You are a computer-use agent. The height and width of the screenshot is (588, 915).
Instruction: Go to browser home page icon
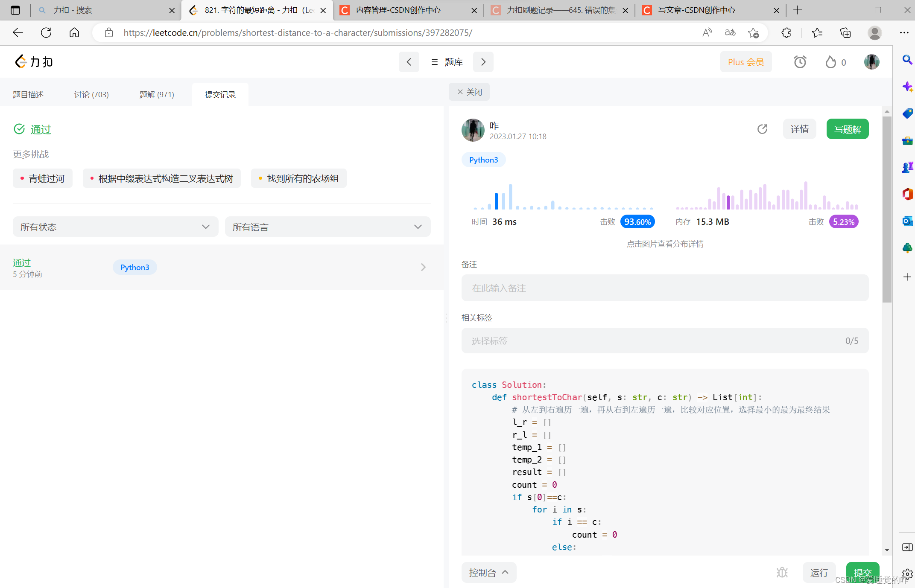coord(74,32)
